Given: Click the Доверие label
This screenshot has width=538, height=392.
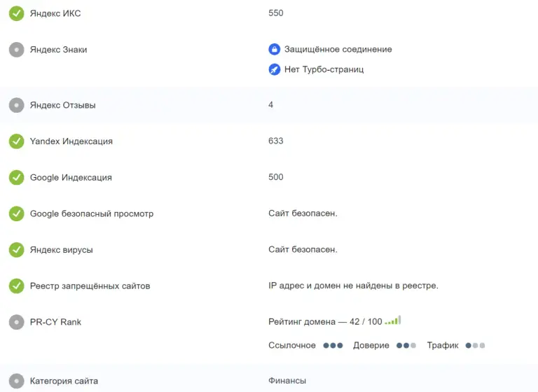Looking at the screenshot, I should pos(371,345).
